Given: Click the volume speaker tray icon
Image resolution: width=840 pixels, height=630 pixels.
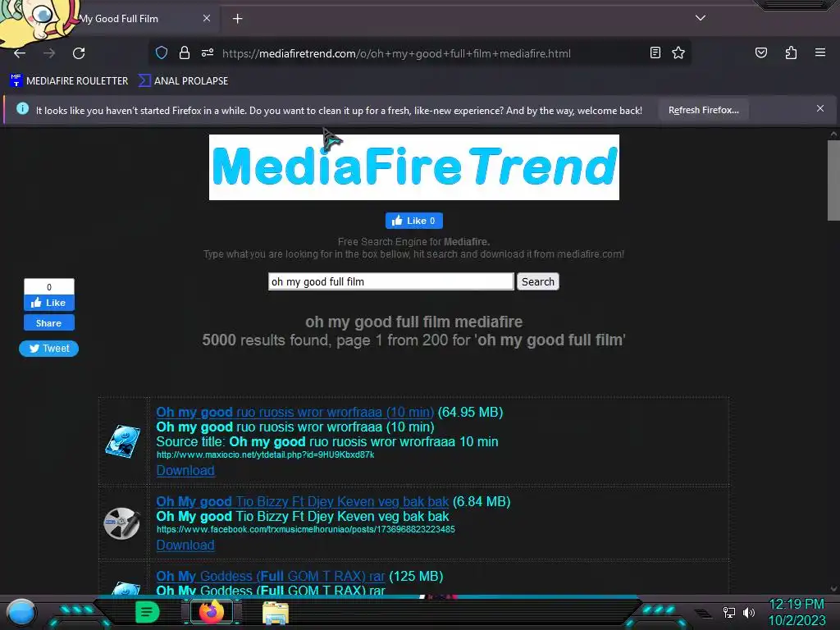Looking at the screenshot, I should point(748,612).
